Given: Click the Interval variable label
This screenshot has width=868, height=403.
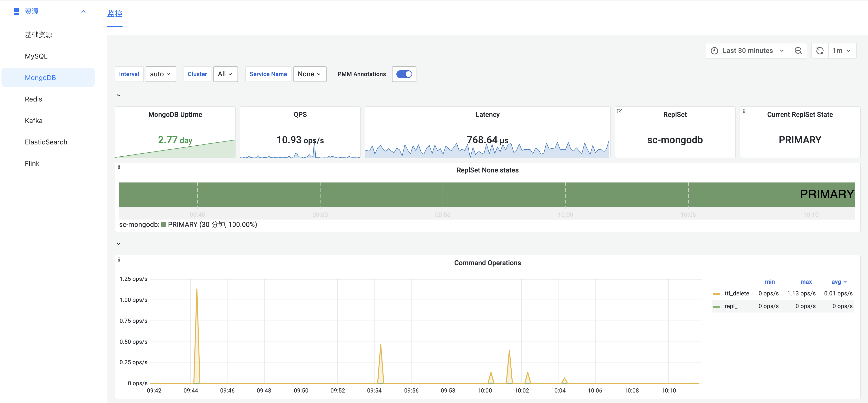Looking at the screenshot, I should point(129,74).
